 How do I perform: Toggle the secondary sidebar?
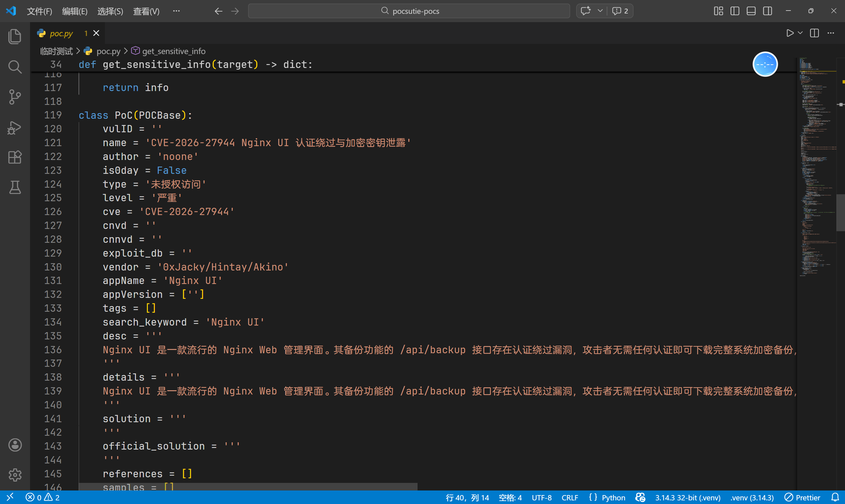(767, 11)
